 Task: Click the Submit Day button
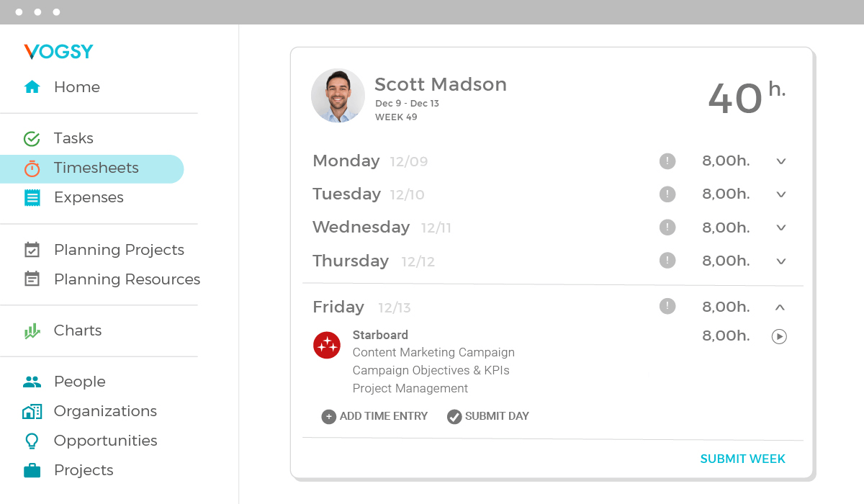[488, 416]
